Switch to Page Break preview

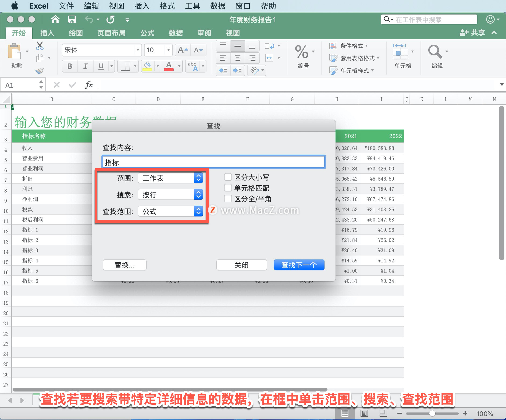383,413
